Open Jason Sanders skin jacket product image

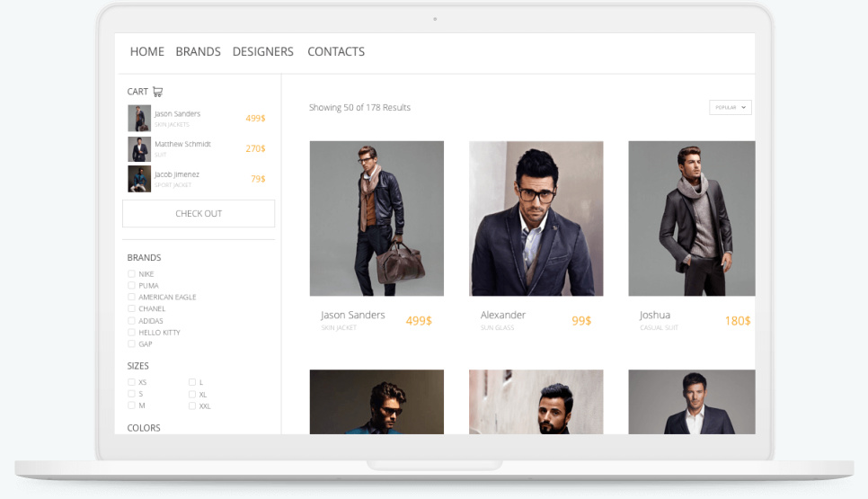click(377, 218)
